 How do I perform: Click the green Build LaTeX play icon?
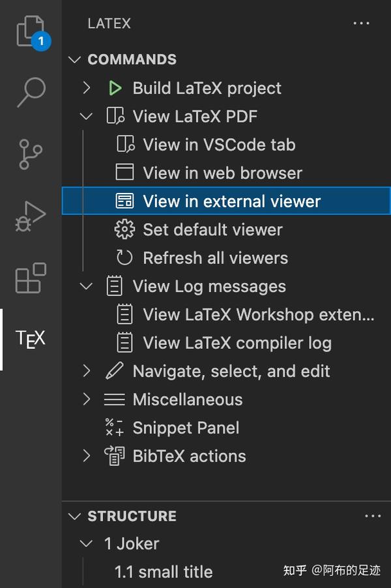click(115, 88)
